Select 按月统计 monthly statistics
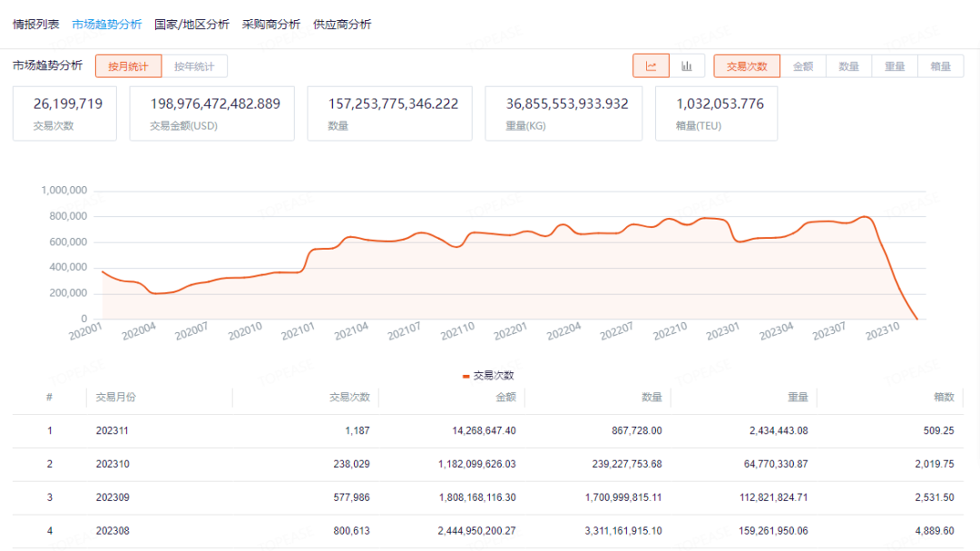The height and width of the screenshot is (551, 980). point(128,66)
